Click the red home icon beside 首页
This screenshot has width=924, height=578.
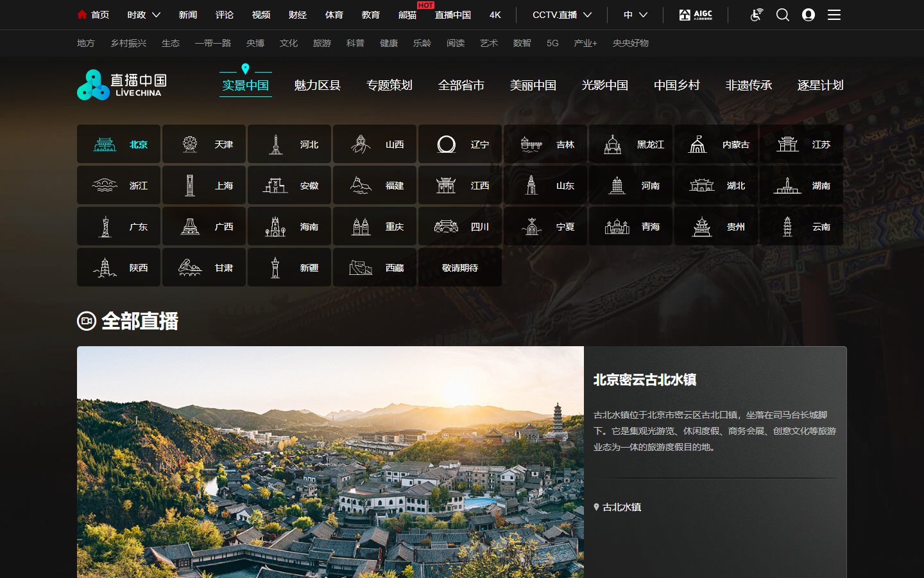point(81,14)
